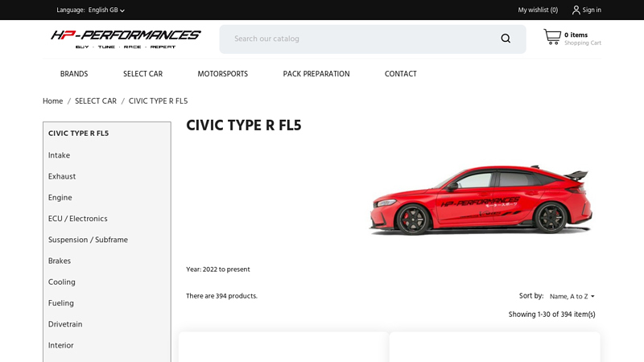Click 'Showing 1-30 of 394 item(s)' text
The image size is (644, 362).
click(551, 315)
